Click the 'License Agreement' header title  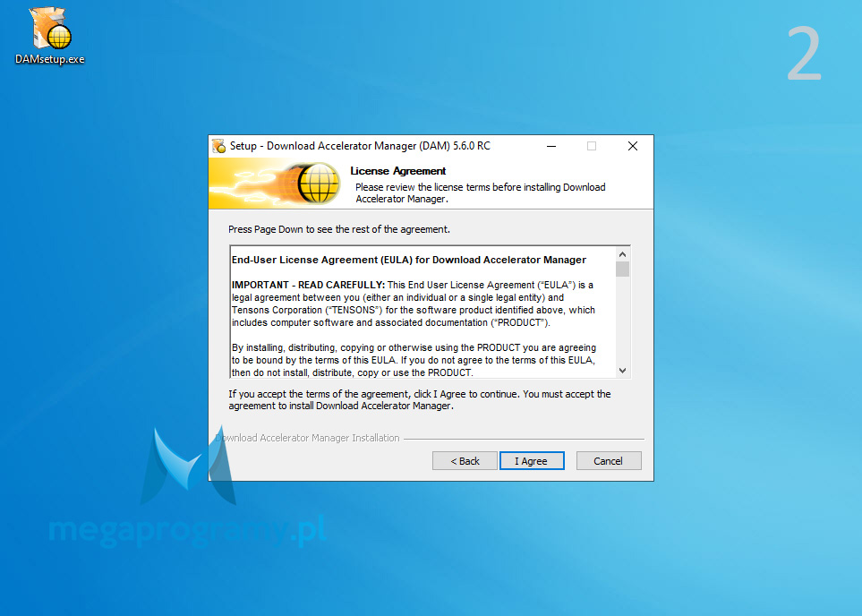click(x=398, y=171)
